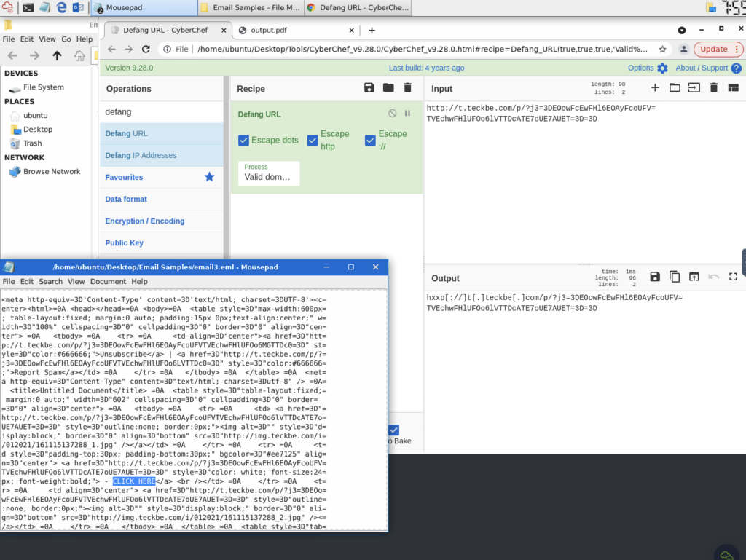The height and width of the screenshot is (560, 746).
Task: Disable the Defang URL operation
Action: click(392, 113)
